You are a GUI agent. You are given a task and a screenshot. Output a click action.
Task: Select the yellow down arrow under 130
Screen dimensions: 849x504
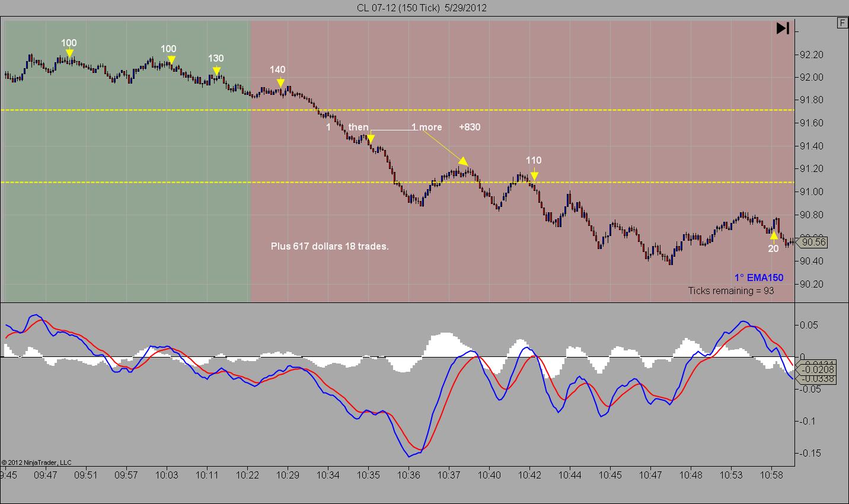[216, 72]
